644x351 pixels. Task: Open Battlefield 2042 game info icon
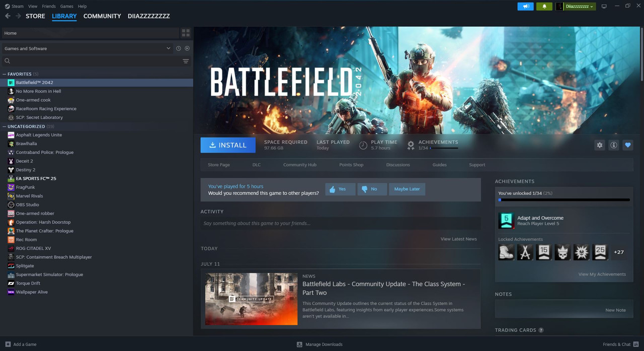614,145
